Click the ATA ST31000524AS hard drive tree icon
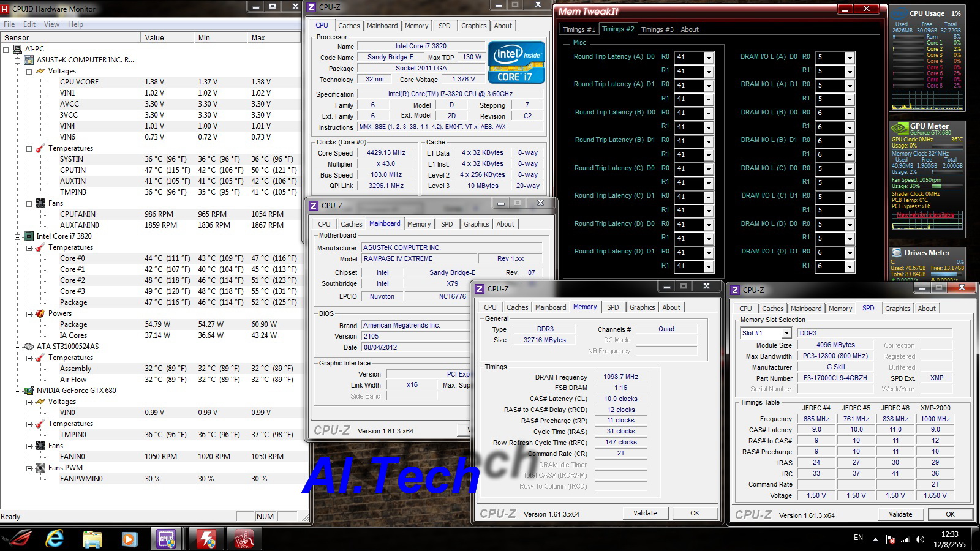 pyautogui.click(x=29, y=347)
